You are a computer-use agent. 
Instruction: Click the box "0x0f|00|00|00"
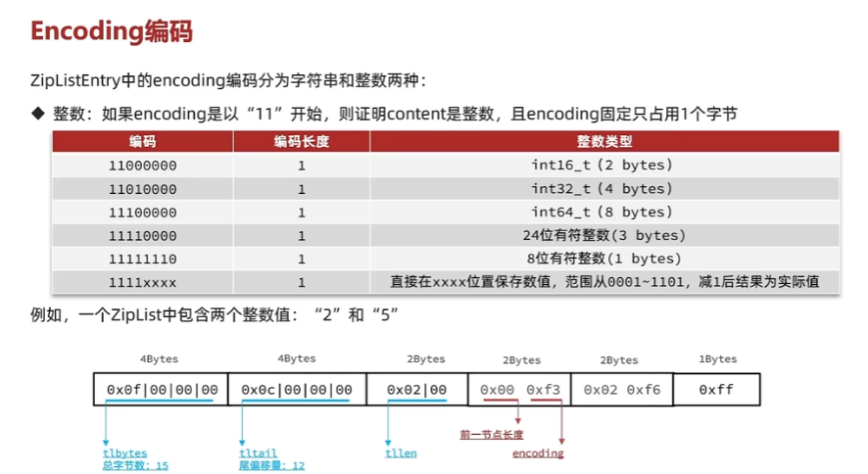point(161,390)
